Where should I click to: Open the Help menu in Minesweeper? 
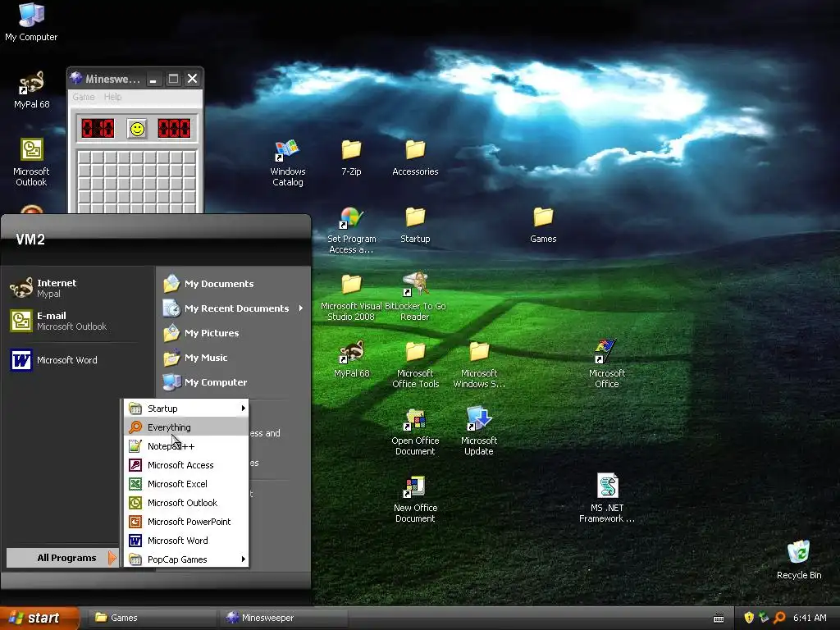click(112, 97)
